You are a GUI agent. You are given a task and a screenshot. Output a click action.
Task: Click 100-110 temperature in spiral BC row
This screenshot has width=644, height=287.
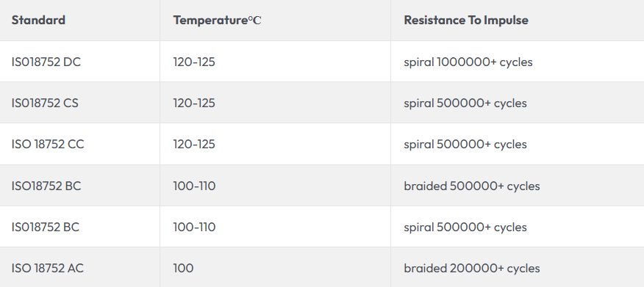[x=194, y=227]
